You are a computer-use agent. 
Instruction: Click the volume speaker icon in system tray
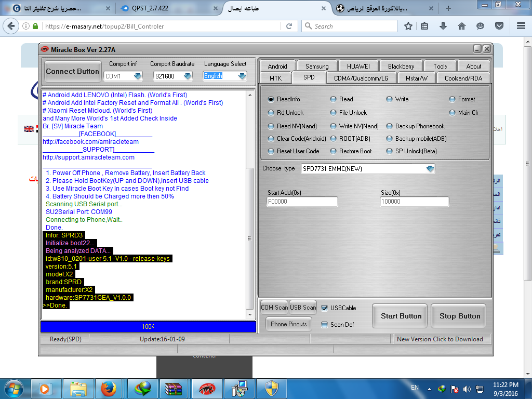[x=467, y=389]
